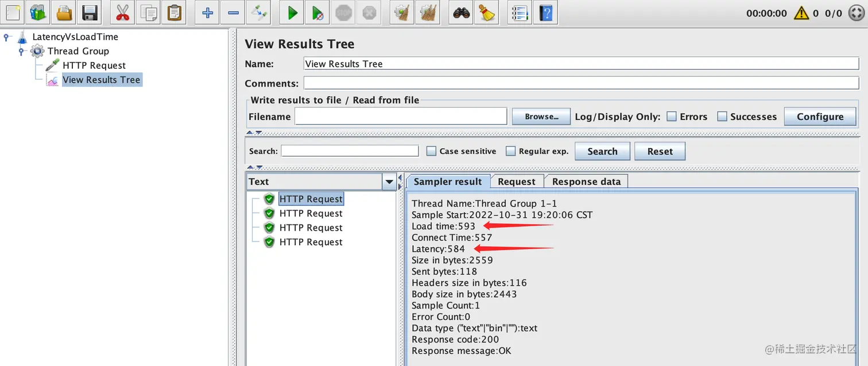Screen dimensions: 868x366
Task: Click the greyed Stop icon
Action: pyautogui.click(x=343, y=13)
